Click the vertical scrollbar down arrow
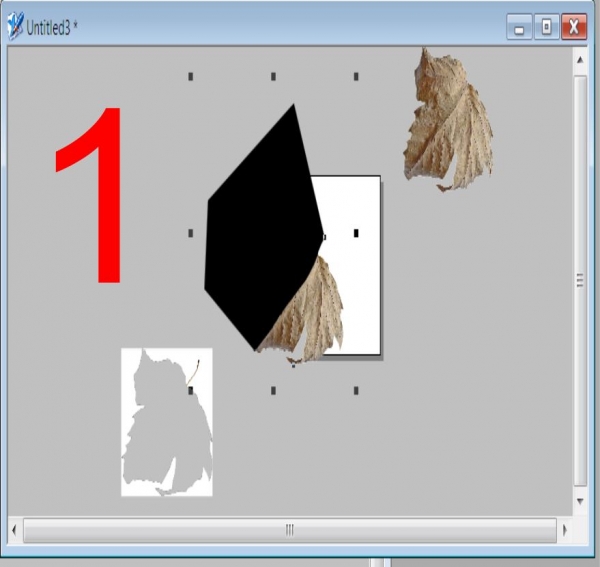 (580, 501)
